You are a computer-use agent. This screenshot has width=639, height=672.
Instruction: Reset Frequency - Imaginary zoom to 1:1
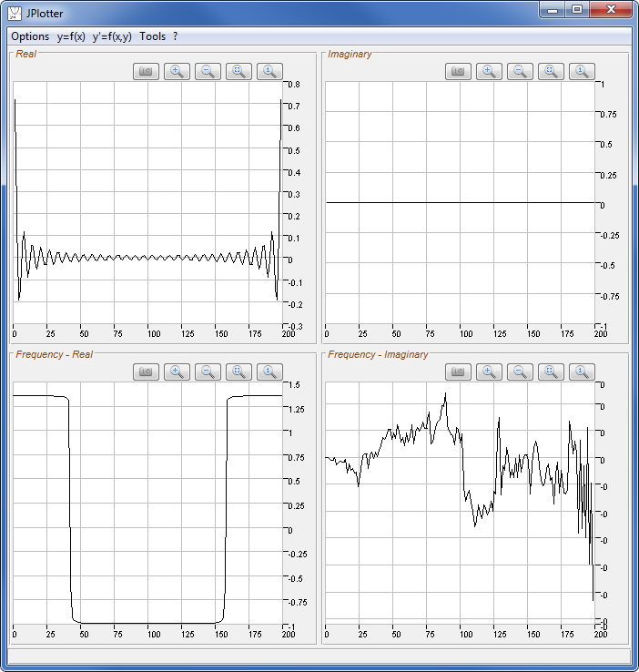[x=583, y=371]
